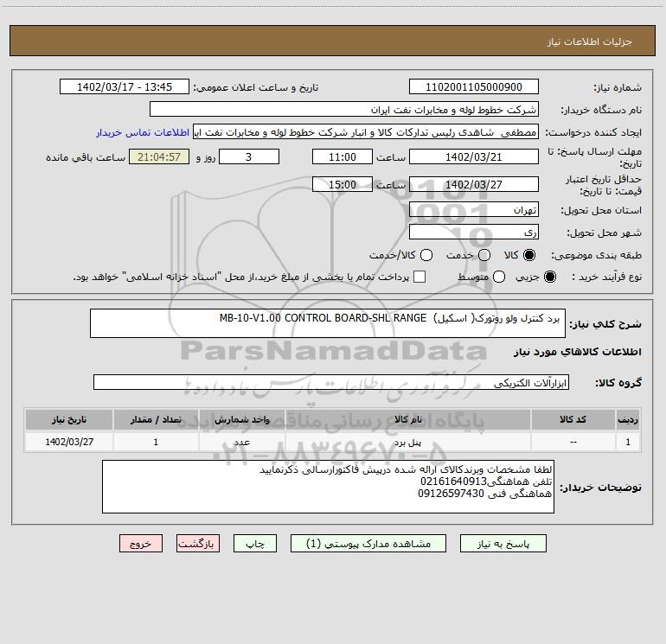Click the validity time field 15:00

tap(343, 184)
